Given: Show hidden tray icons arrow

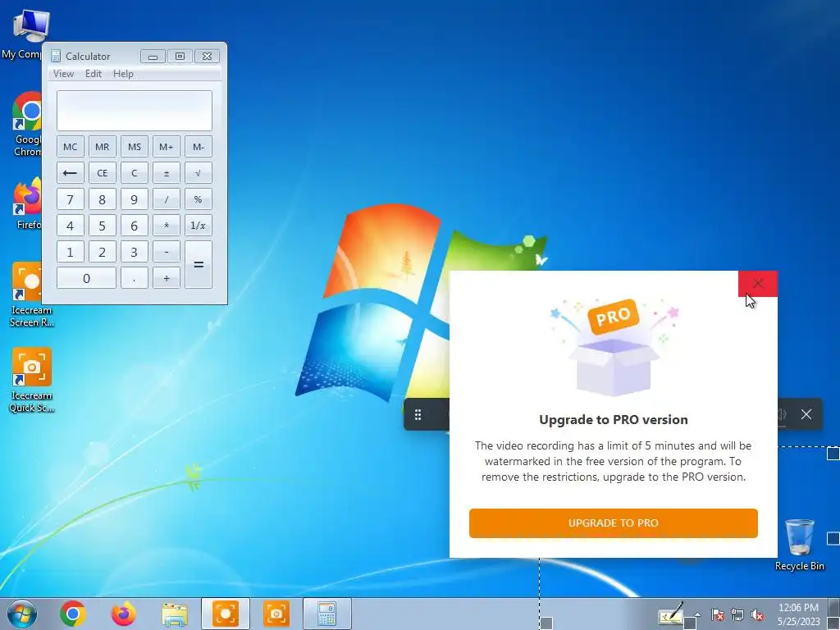Looking at the screenshot, I should 697,615.
